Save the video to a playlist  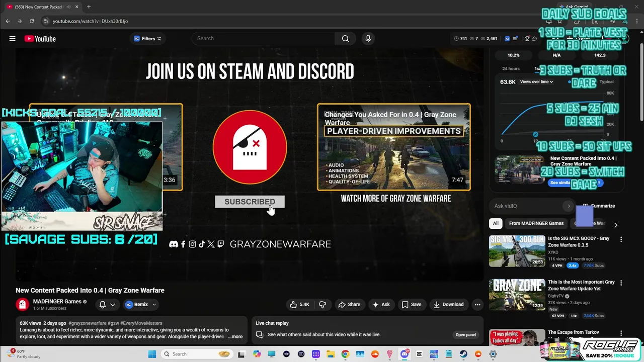click(x=411, y=304)
